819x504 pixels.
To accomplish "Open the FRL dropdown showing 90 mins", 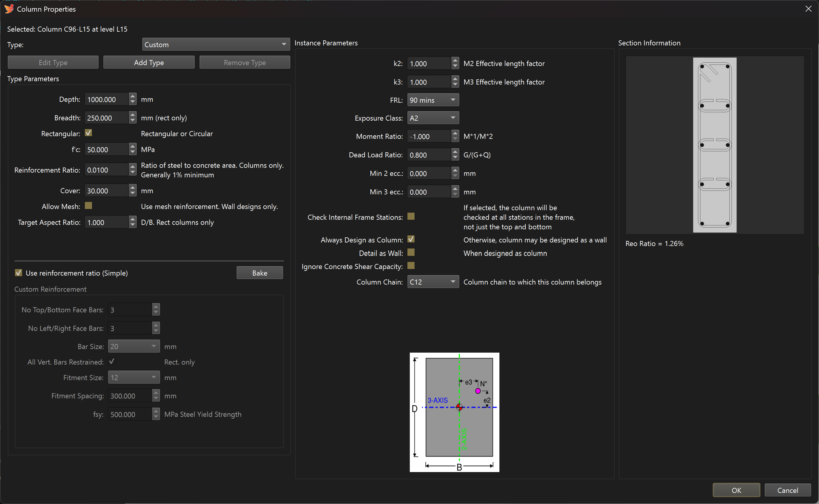I will click(433, 100).
